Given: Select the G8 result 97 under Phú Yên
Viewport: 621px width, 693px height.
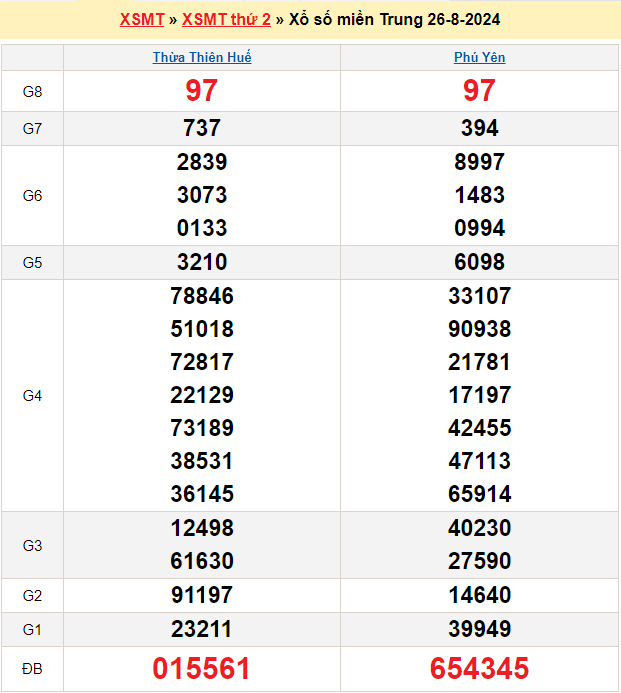Looking at the screenshot, I should point(480,91).
